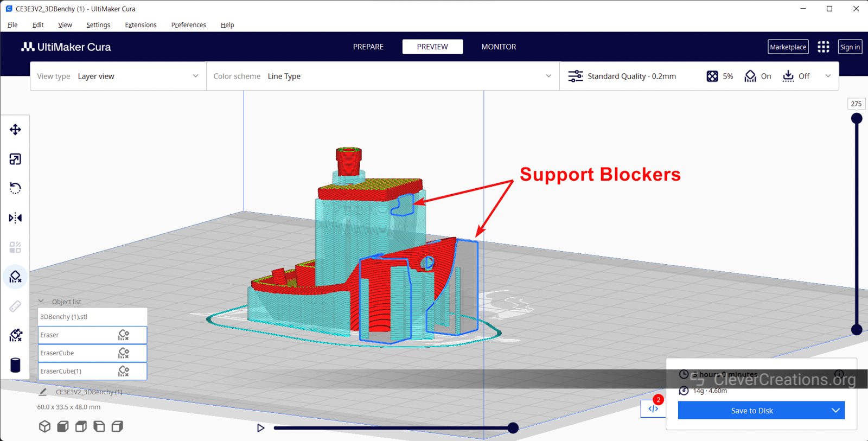This screenshot has height=441, width=868.
Task: Select the Support Blocker tool
Action: tap(15, 277)
